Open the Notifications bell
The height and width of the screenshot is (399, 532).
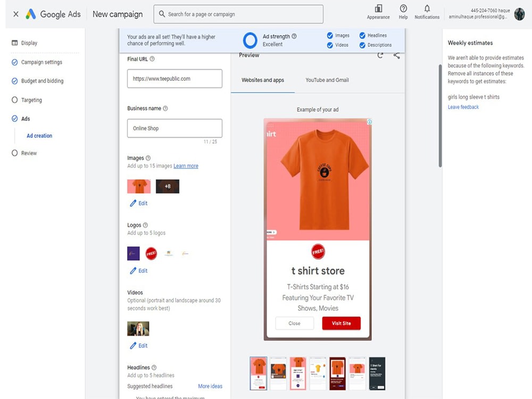click(427, 9)
